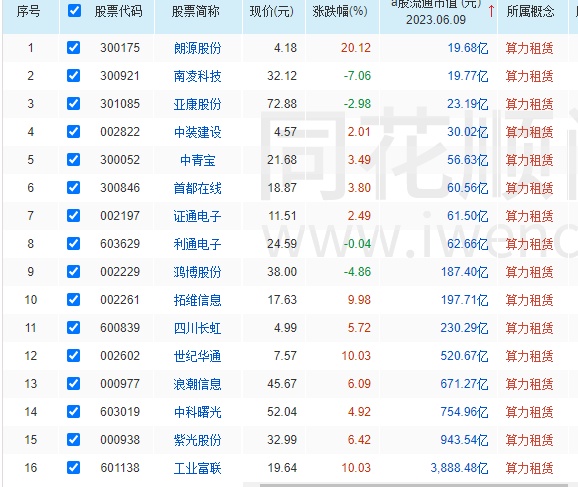The image size is (578, 487).
Task: Select stock code 603629
Action: click(x=120, y=244)
